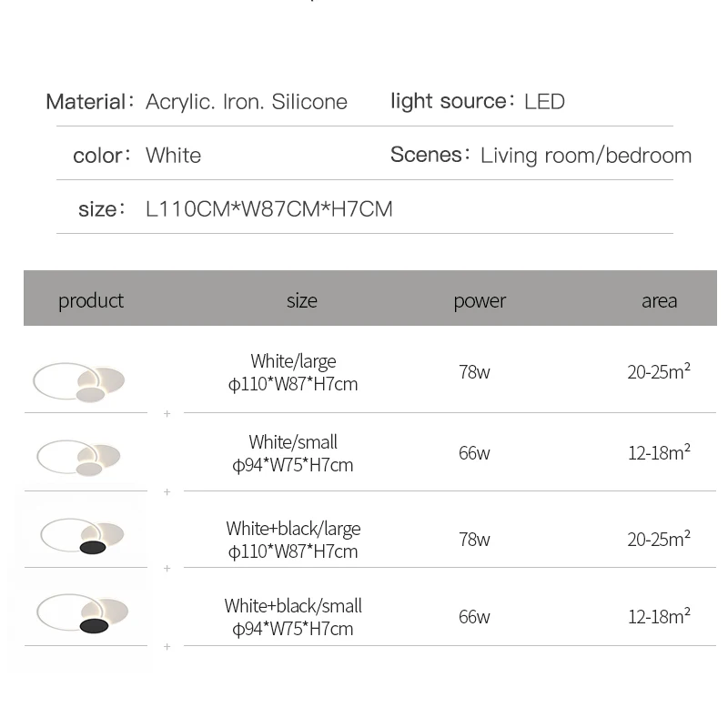The width and height of the screenshot is (728, 728).
Task: Click the White/large lamp thumbnail
Action: (79, 380)
